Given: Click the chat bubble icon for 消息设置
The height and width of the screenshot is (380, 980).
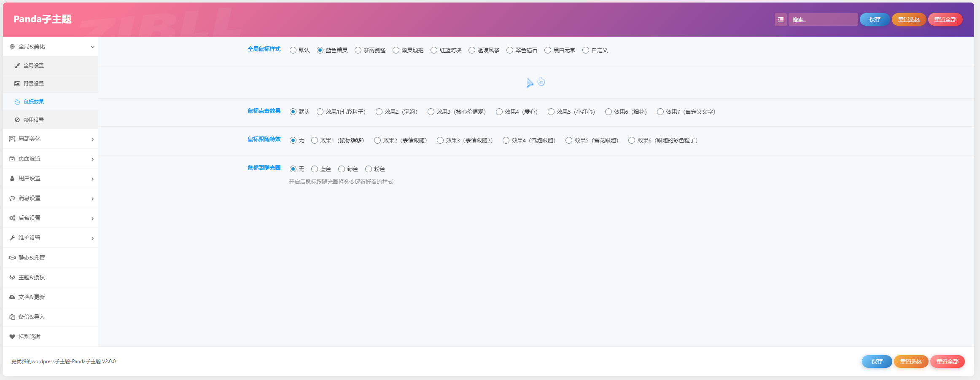Looking at the screenshot, I should pyautogui.click(x=12, y=198).
